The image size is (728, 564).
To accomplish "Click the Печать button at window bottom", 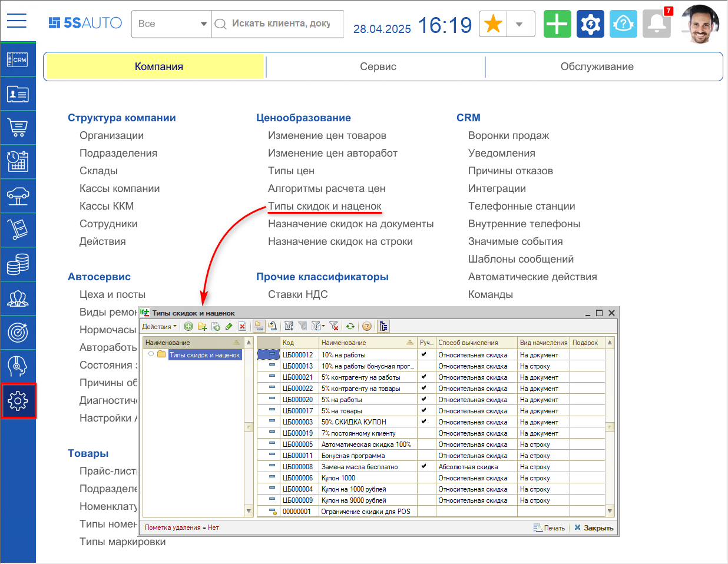I will 549,527.
